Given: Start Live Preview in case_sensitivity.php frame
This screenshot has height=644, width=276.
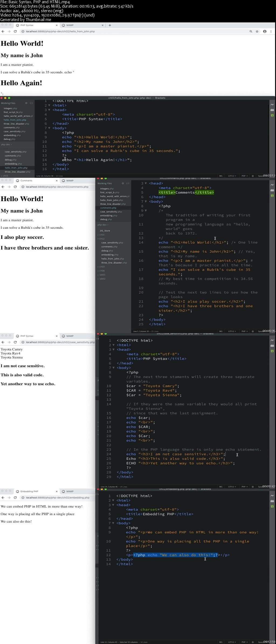Looking at the screenshot, I should 272,340.
